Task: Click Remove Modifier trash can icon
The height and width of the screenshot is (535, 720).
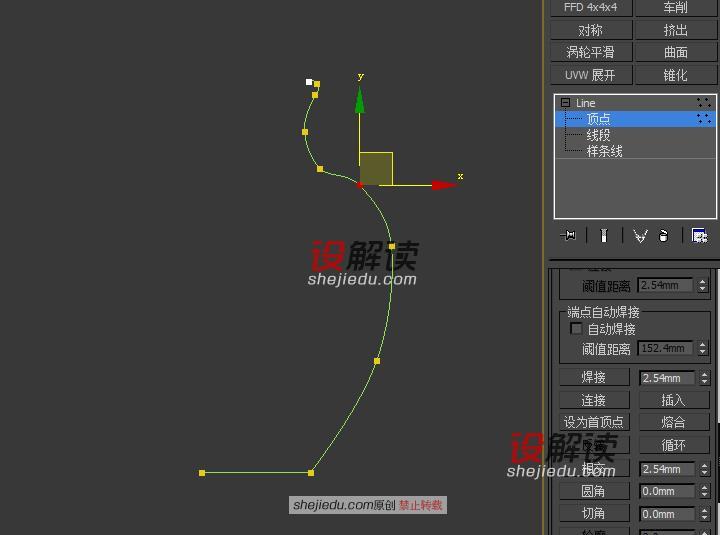Action: (x=664, y=236)
